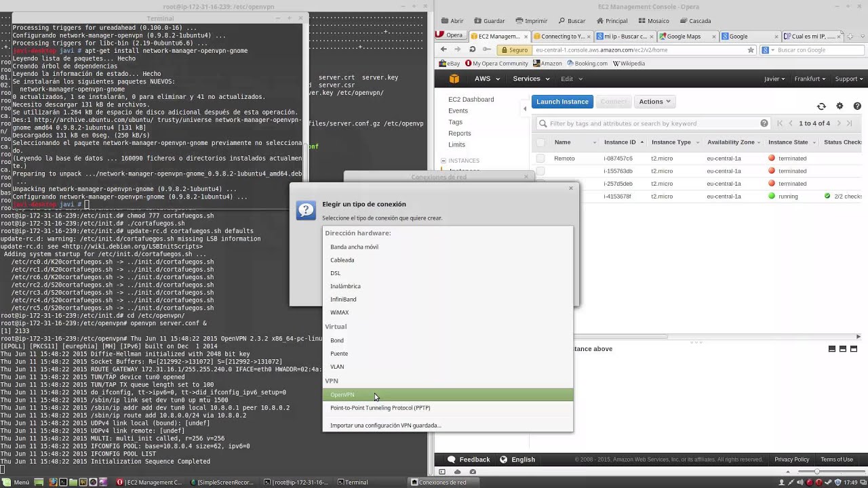Check the i-155763db instance row checkbox
This screenshot has width=868, height=488.
(x=540, y=171)
